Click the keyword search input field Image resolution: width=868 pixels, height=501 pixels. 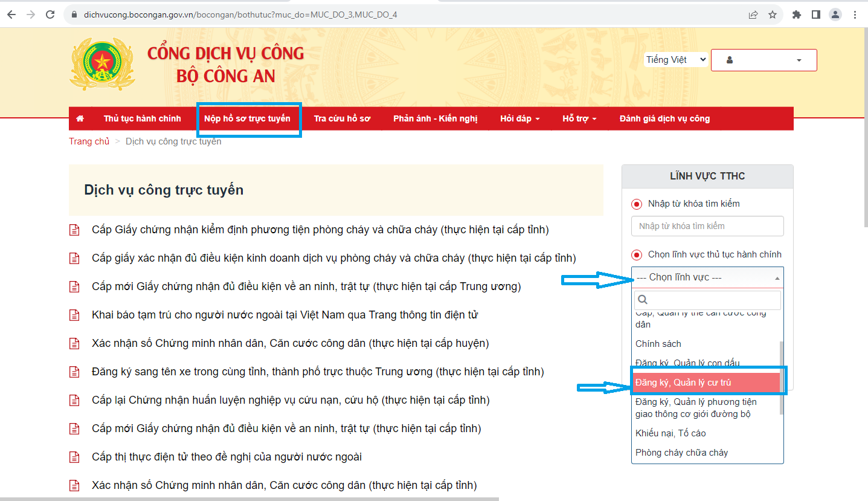[x=707, y=226]
